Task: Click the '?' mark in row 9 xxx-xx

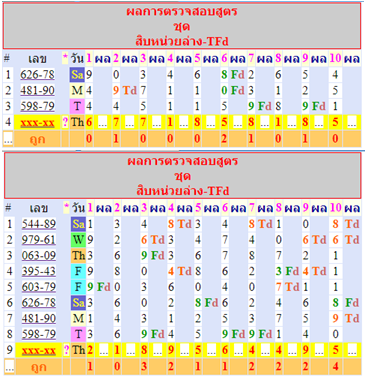Action: click(x=66, y=350)
